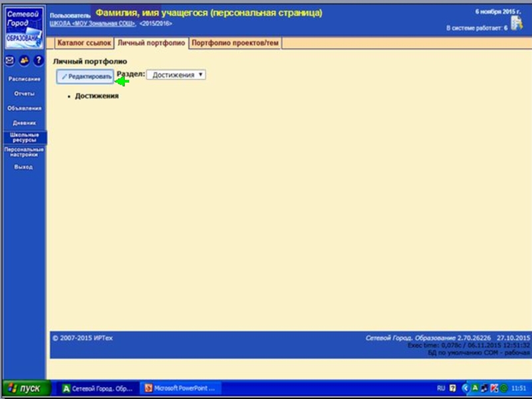The height and width of the screenshot is (399, 532).
Task: Open help question mark icon
Action: (x=39, y=61)
